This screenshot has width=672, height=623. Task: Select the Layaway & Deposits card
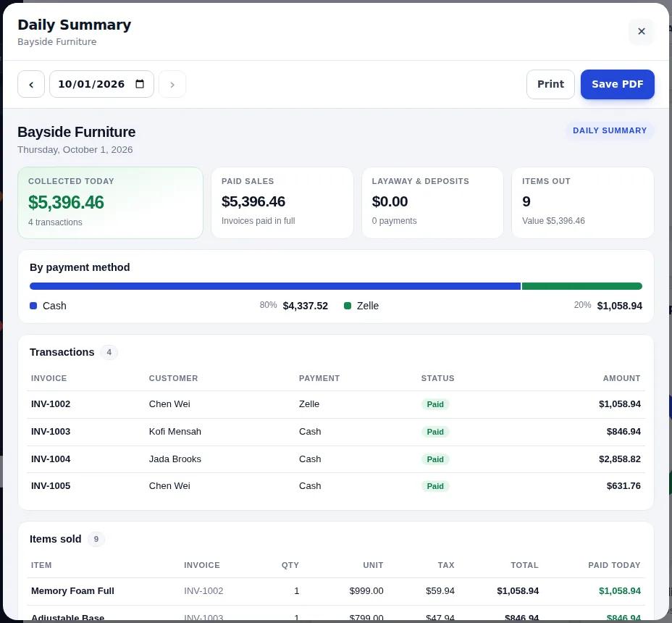point(432,203)
